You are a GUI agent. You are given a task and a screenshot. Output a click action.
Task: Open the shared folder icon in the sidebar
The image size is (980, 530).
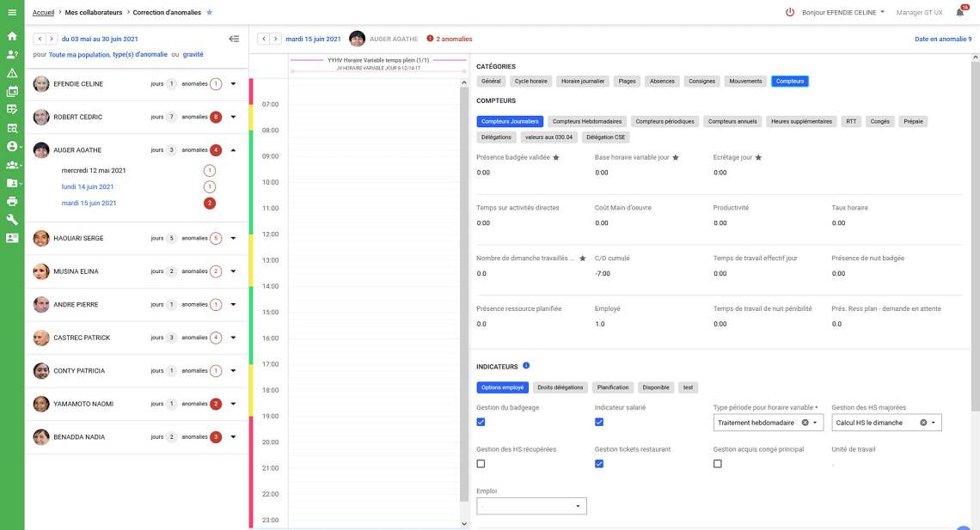coord(12,183)
